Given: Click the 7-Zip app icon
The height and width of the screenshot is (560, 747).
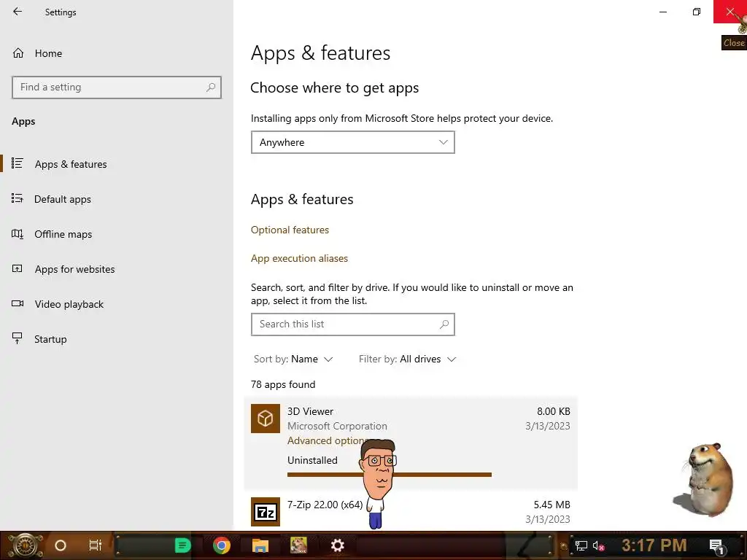Looking at the screenshot, I should [266, 512].
